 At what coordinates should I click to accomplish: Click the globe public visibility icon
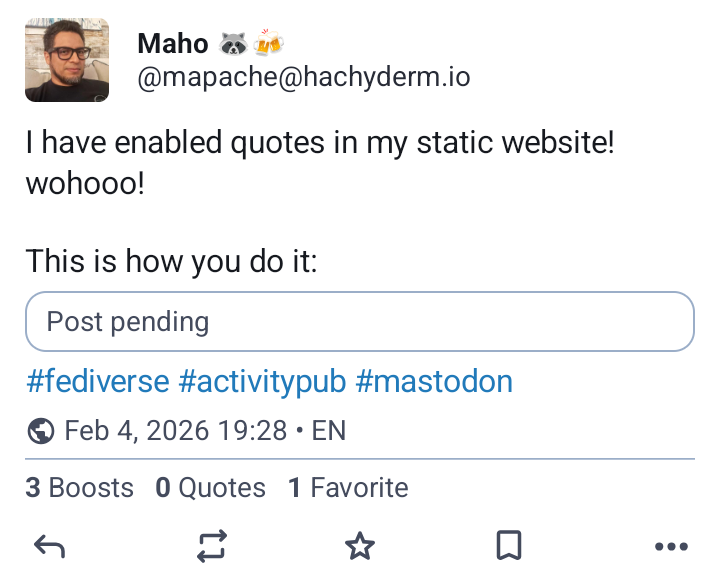click(41, 431)
